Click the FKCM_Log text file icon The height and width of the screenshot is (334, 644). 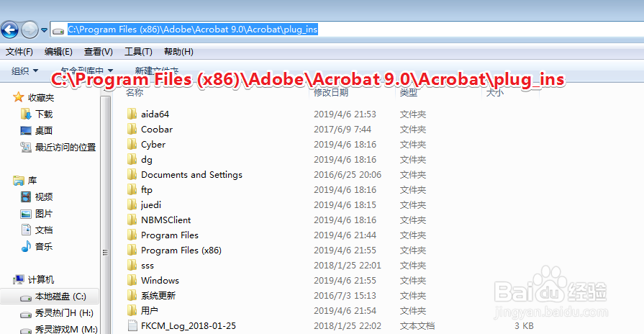(132, 326)
